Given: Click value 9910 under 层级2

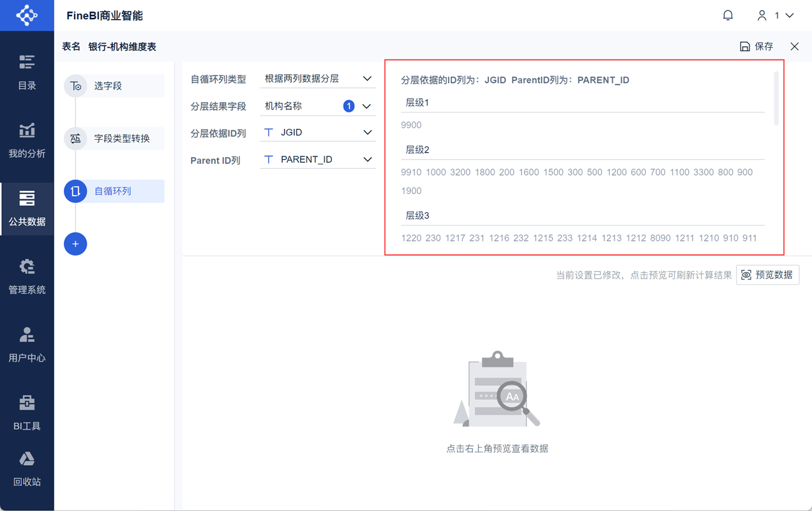Looking at the screenshot, I should point(411,172).
